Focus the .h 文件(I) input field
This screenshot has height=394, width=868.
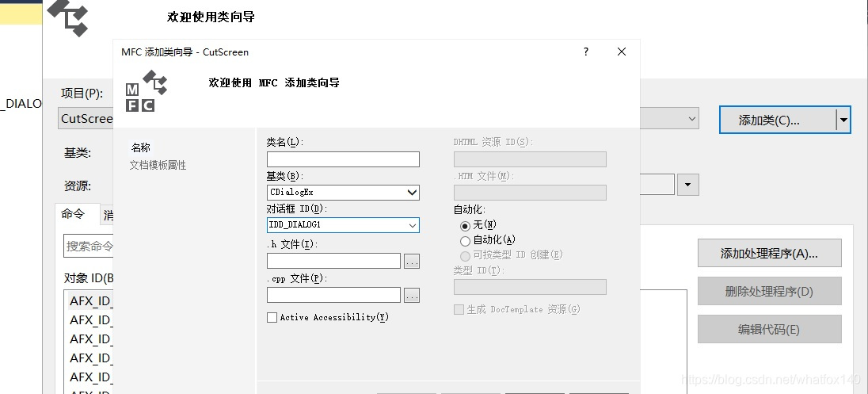tap(333, 261)
